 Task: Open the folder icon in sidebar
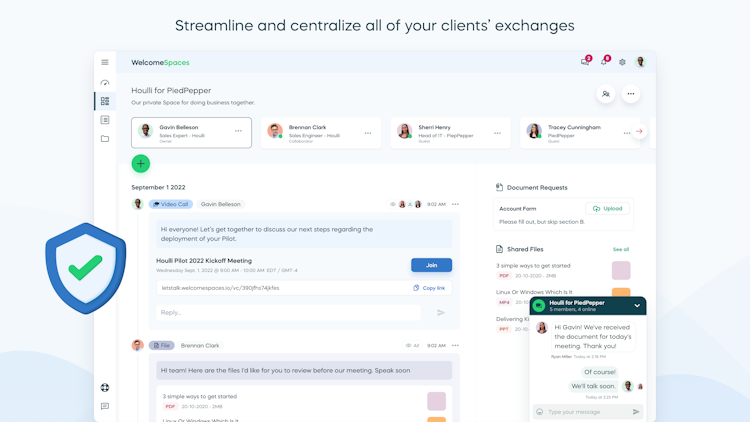click(x=105, y=139)
